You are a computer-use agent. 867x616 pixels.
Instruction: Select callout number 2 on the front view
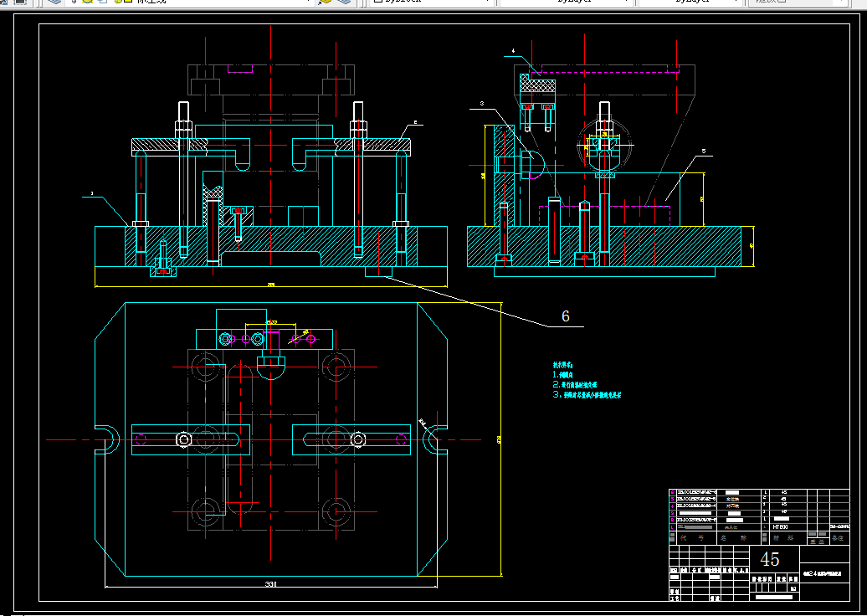pyautogui.click(x=413, y=124)
